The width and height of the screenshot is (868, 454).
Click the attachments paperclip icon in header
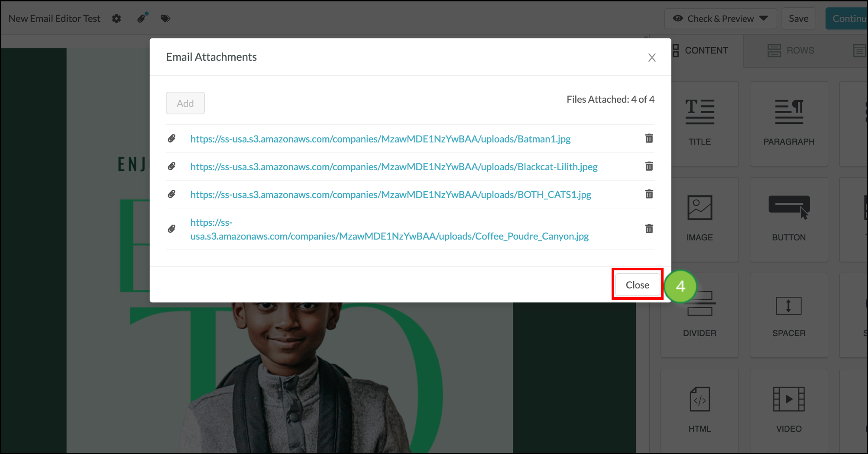click(x=142, y=18)
